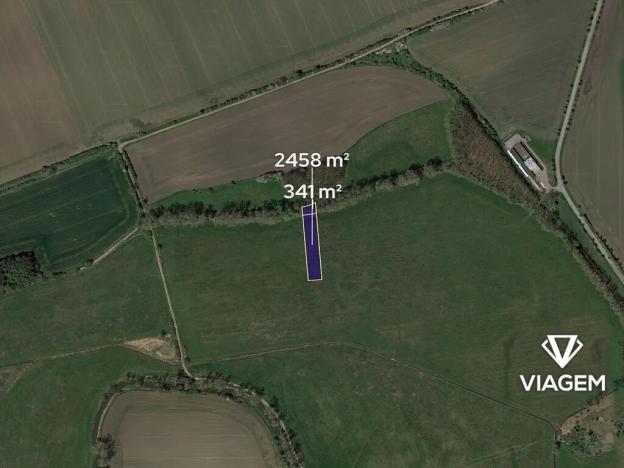The image size is (624, 468).
Task: Click the sandy bare patch near the dirt path
Action: tap(152, 347)
